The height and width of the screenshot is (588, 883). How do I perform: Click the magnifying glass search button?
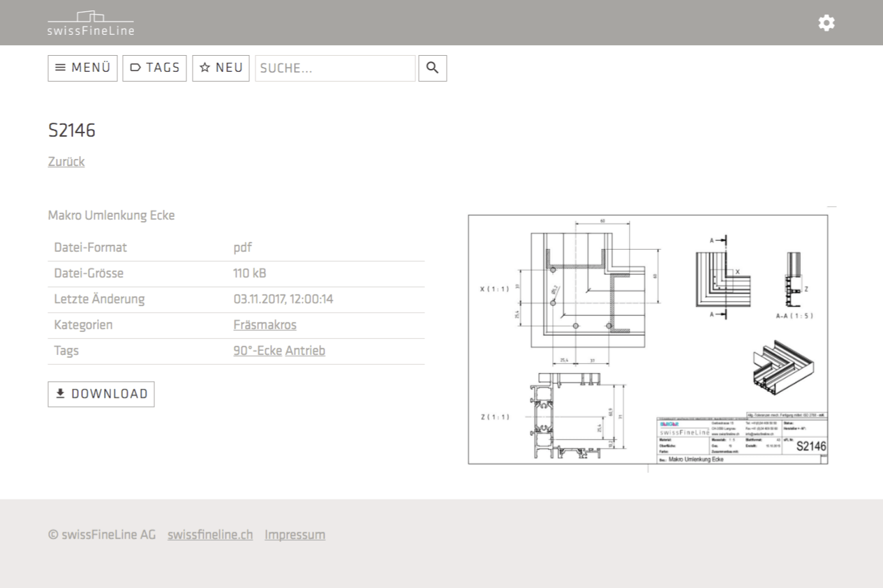click(x=432, y=68)
